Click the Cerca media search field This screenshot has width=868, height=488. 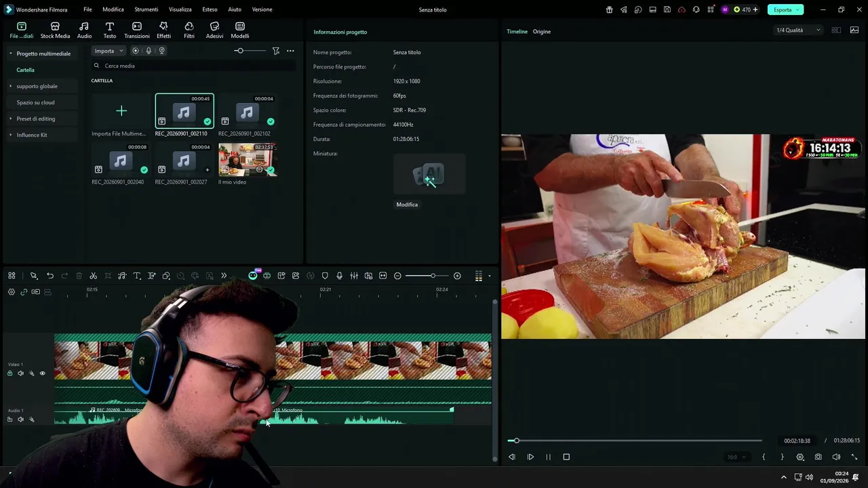pyautogui.click(x=193, y=66)
